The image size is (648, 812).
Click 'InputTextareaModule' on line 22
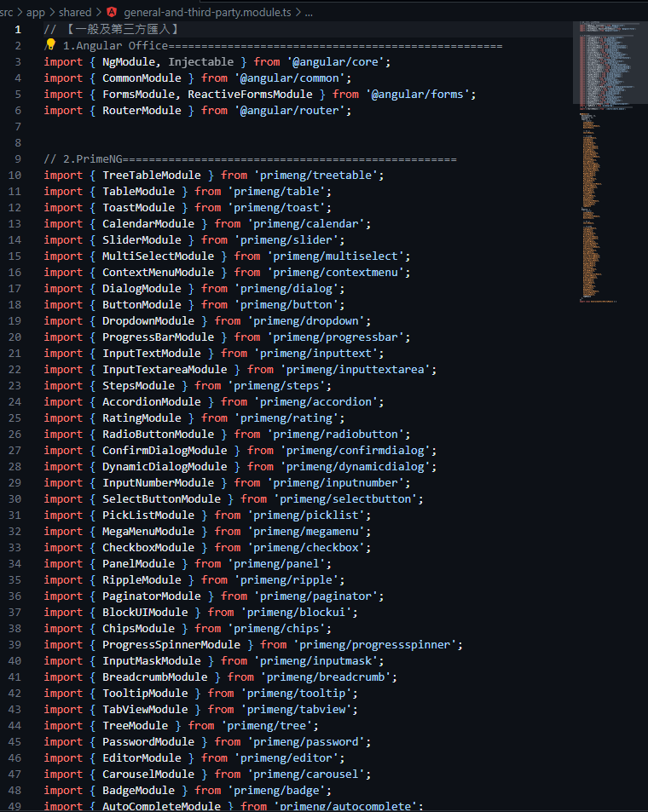pos(165,369)
